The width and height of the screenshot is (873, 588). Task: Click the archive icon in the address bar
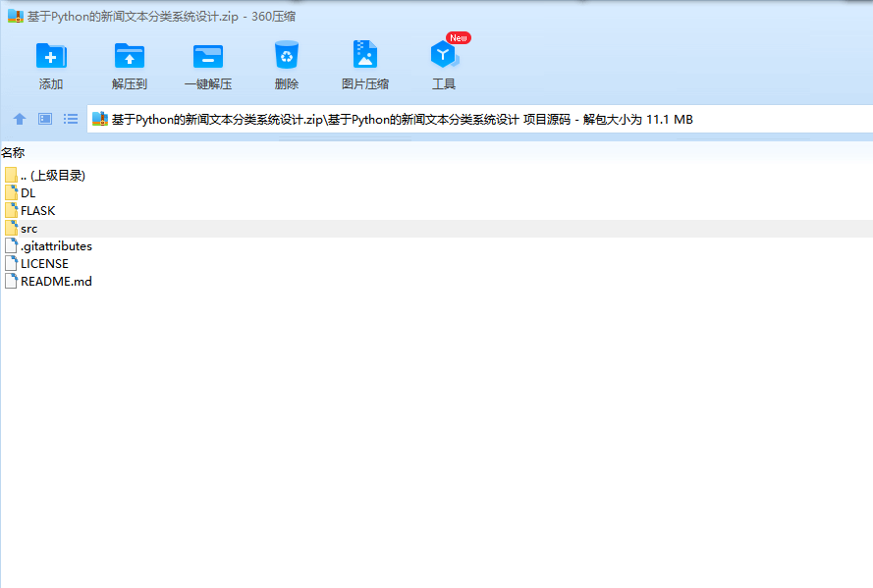click(99, 119)
